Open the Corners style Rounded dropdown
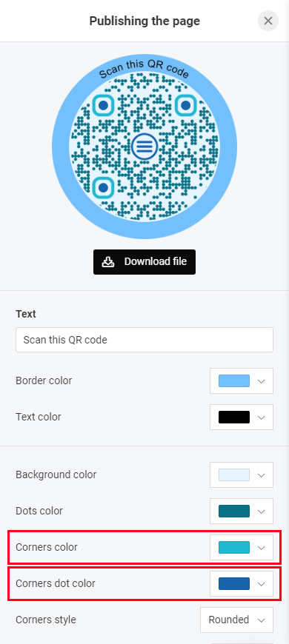The height and width of the screenshot is (644, 289). click(236, 620)
